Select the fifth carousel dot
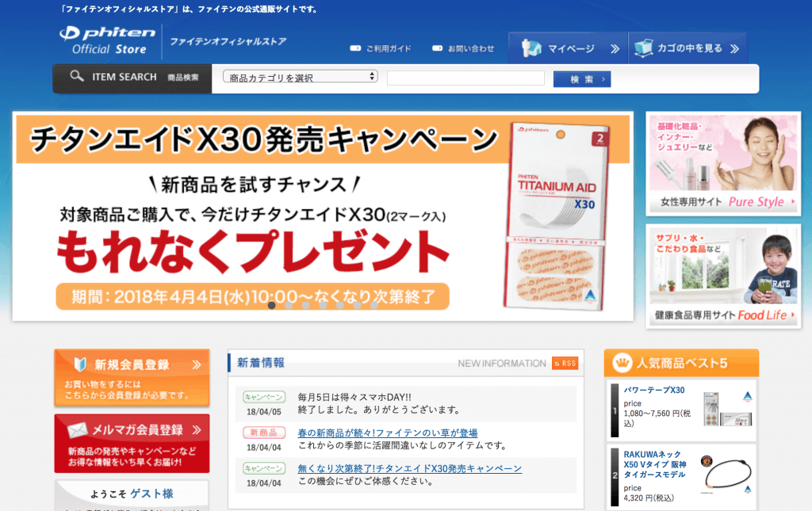The height and width of the screenshot is (511, 812). click(x=339, y=305)
